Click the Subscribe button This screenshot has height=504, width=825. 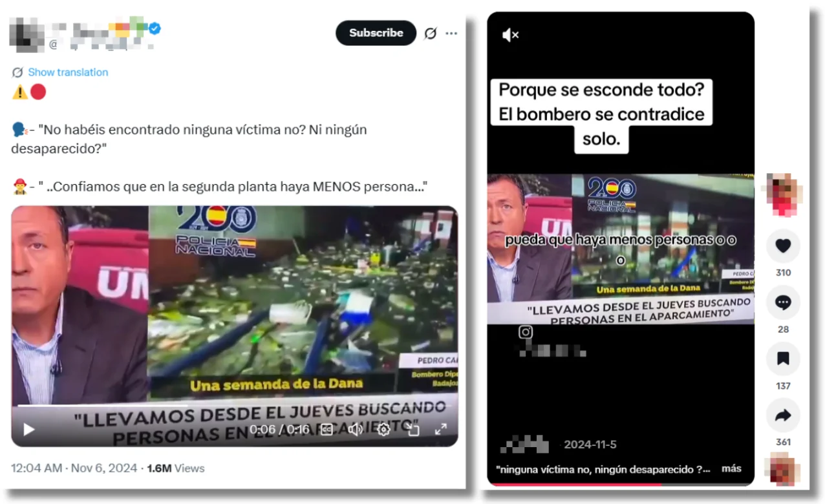coord(376,33)
